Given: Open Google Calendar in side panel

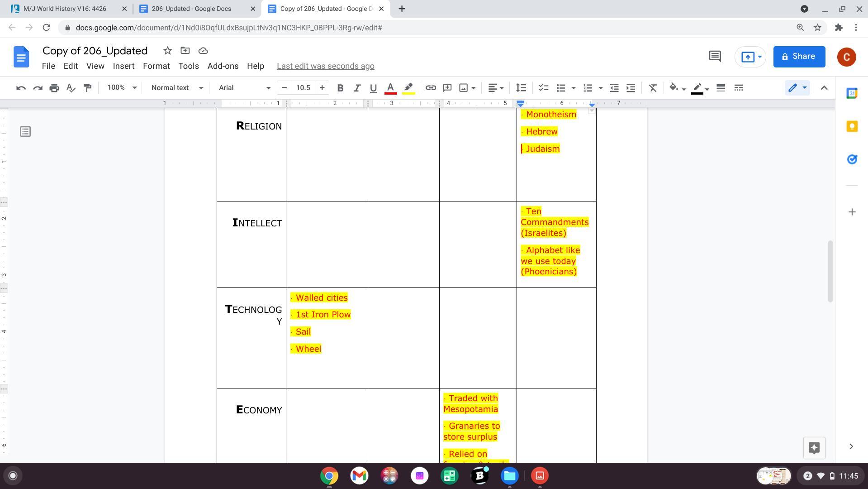Looking at the screenshot, I should pyautogui.click(x=852, y=93).
